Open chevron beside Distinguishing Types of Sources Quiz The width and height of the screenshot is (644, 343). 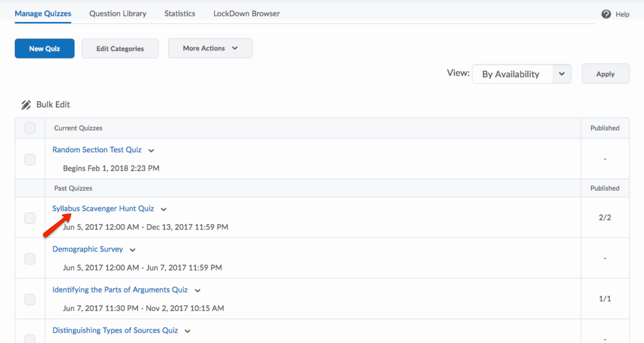(187, 331)
